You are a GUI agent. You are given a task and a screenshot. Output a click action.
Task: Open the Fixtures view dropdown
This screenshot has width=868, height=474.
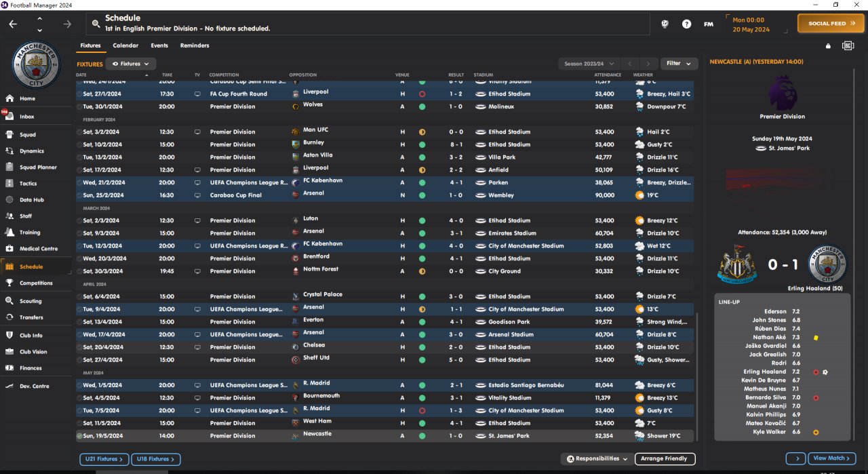point(131,64)
